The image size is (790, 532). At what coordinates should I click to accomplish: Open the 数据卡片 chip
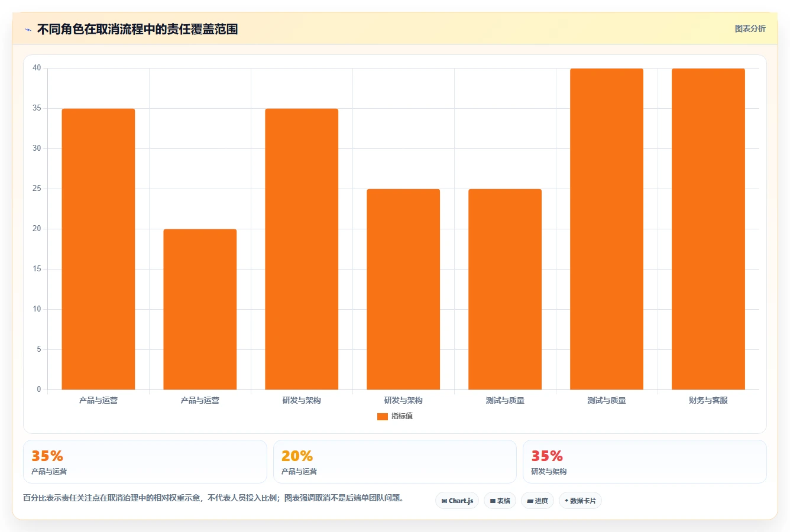pyautogui.click(x=580, y=501)
